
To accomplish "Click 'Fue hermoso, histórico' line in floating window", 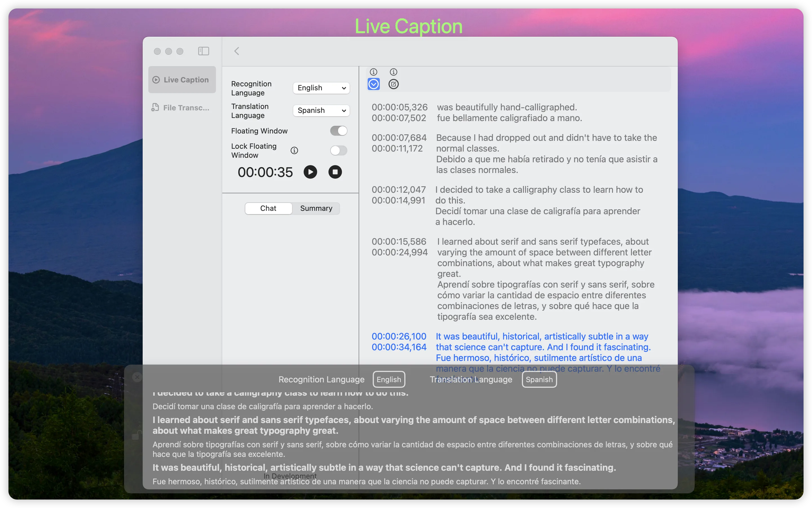I will coord(367,481).
